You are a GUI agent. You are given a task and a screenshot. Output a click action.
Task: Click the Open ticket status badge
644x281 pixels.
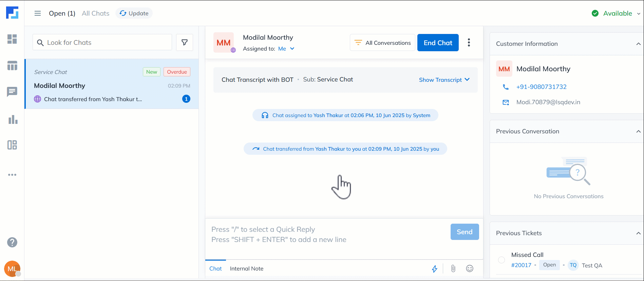549,265
